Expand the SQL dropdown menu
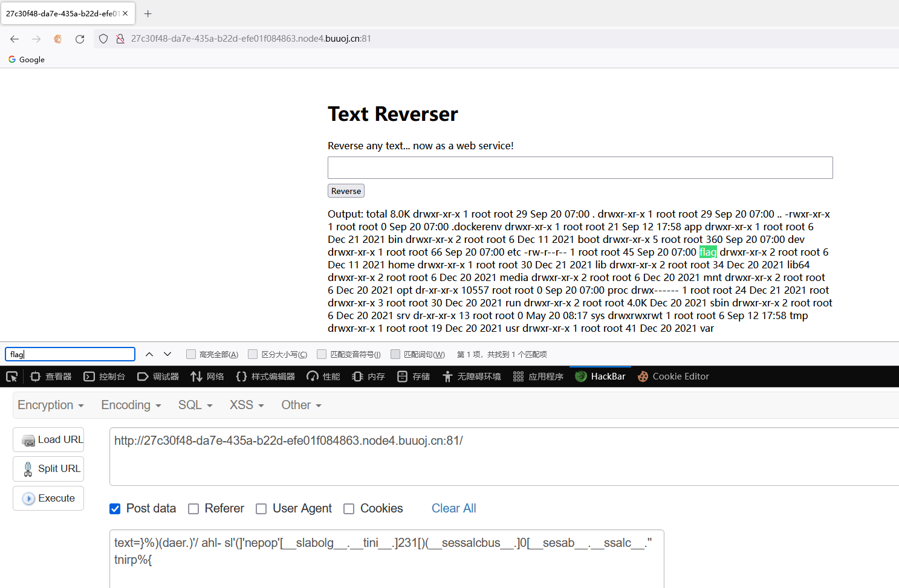 tap(194, 405)
